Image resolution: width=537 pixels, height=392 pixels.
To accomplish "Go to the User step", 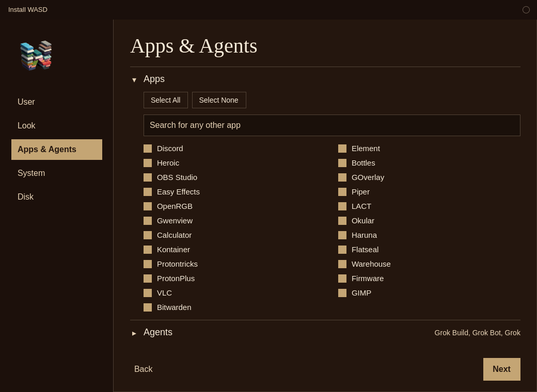I will click(57, 102).
